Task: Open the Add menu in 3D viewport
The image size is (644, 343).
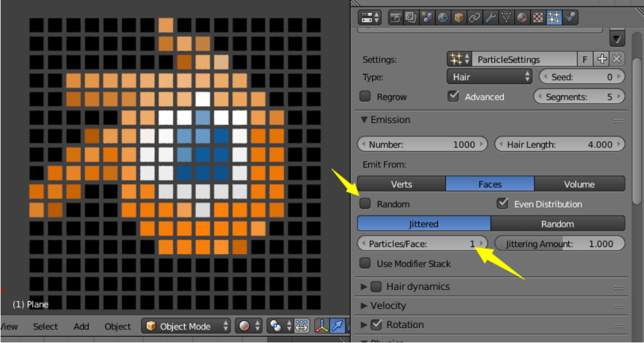Action: (x=82, y=326)
